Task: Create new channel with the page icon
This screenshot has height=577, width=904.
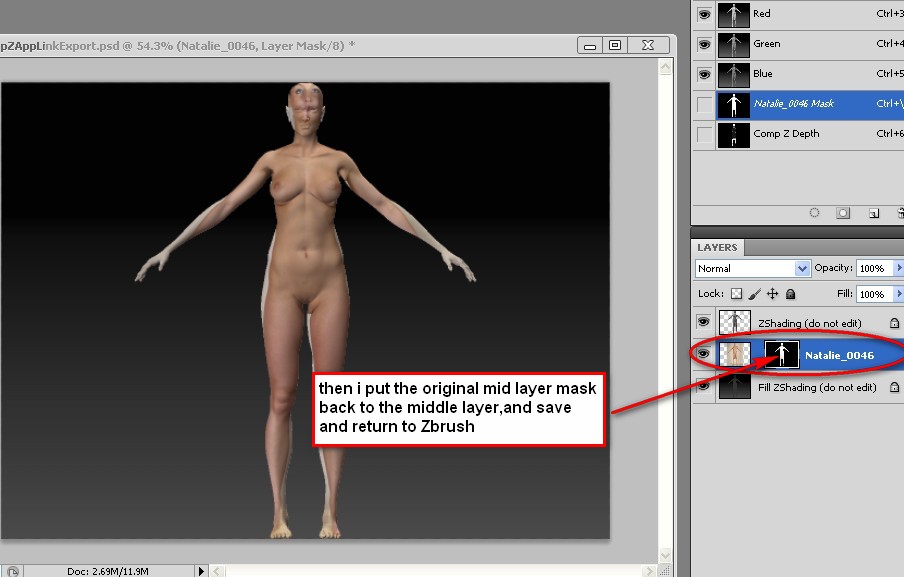Action: [x=873, y=213]
